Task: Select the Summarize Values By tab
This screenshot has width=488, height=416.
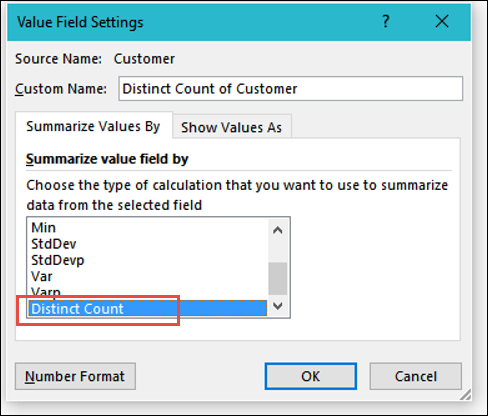Action: click(94, 126)
